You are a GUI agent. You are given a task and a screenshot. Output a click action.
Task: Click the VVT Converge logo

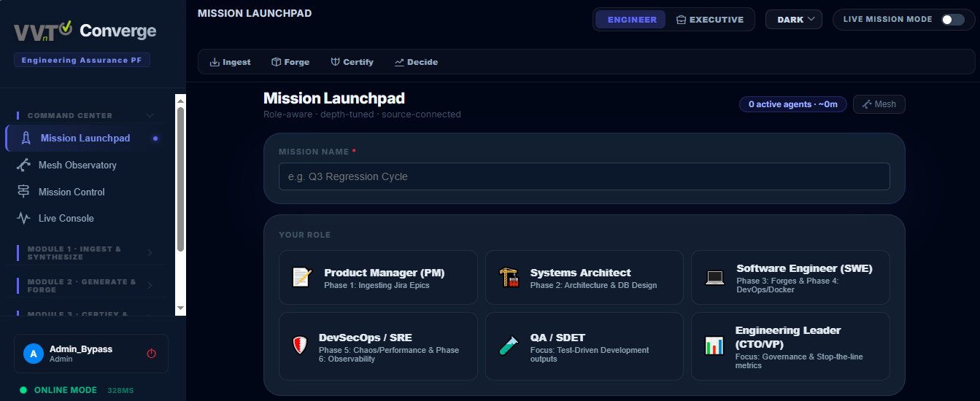[x=85, y=31]
